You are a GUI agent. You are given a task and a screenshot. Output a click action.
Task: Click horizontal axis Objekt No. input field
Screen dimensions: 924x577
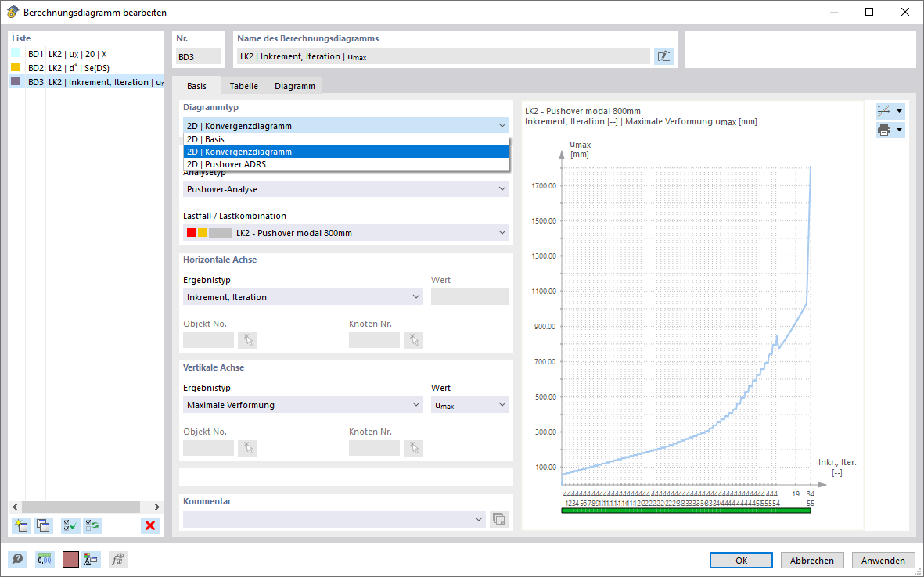coord(209,340)
